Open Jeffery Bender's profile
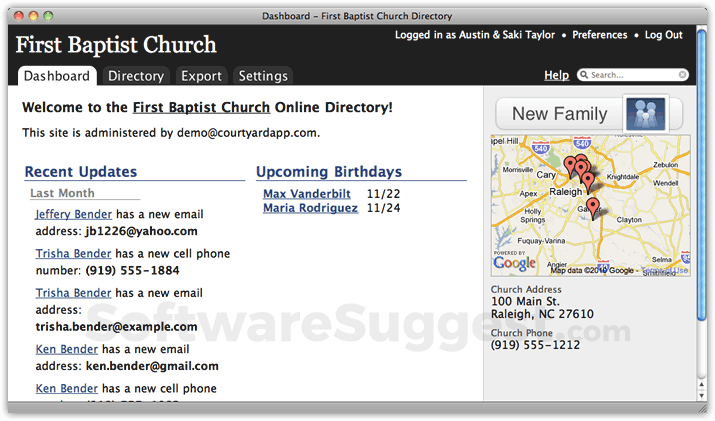The width and height of the screenshot is (715, 421). (x=73, y=214)
